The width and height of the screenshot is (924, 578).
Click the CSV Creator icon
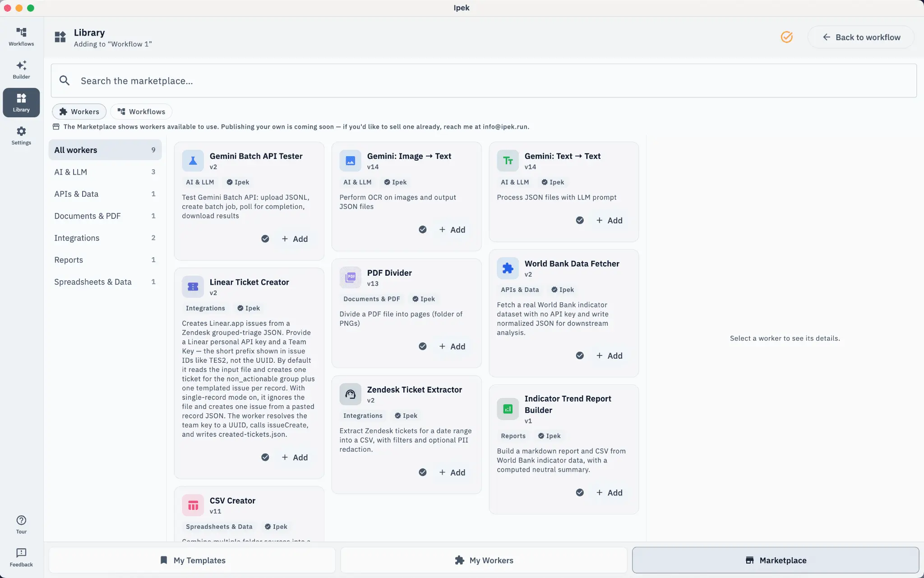click(193, 505)
